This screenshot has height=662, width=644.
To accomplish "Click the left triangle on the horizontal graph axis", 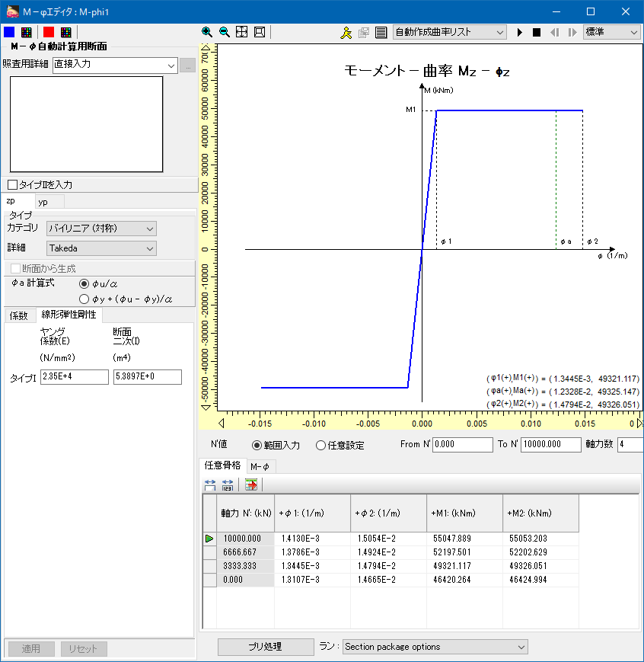I will (222, 423).
